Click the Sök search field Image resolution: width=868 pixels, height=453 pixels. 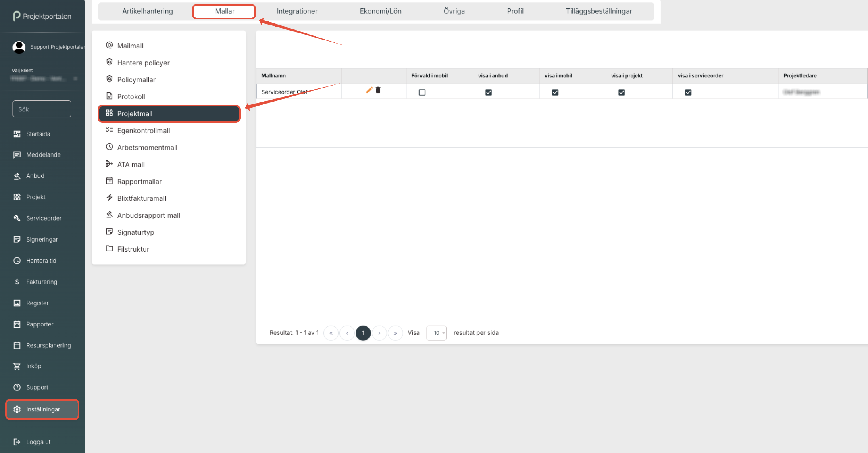tap(42, 109)
